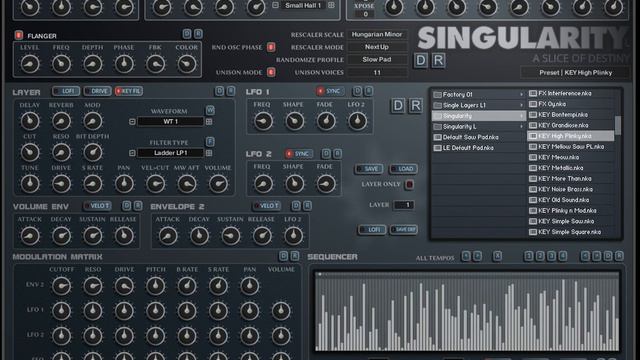The width and height of the screenshot is (640, 360).
Task: Select sequencer pattern 1 button
Action: [x=529, y=256]
